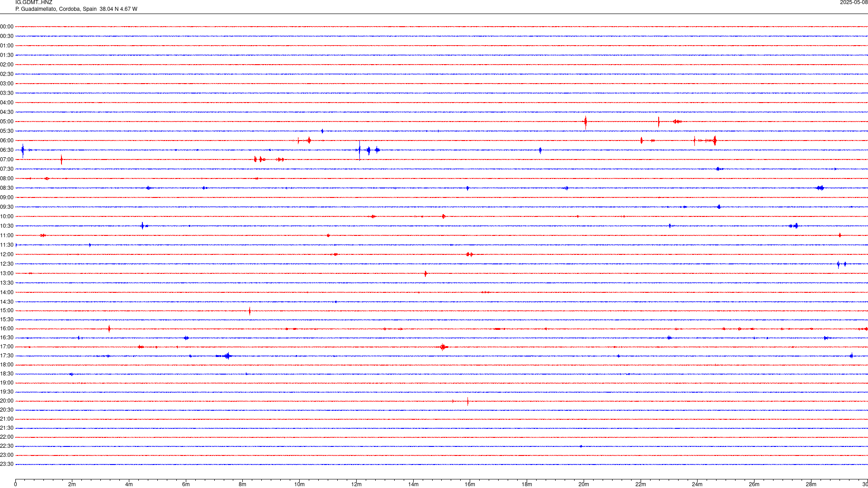The image size is (868, 488).
Task: Click the 09:30 time row label
Action: 7,207
